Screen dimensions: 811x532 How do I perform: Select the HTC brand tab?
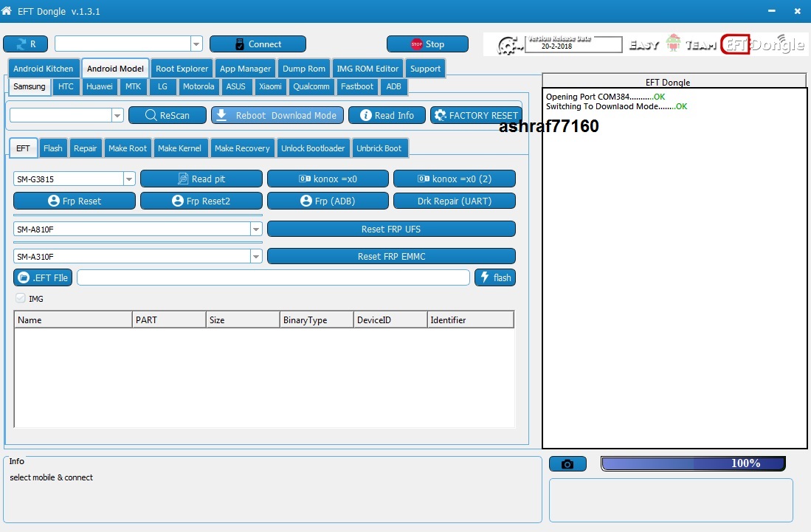click(x=66, y=86)
